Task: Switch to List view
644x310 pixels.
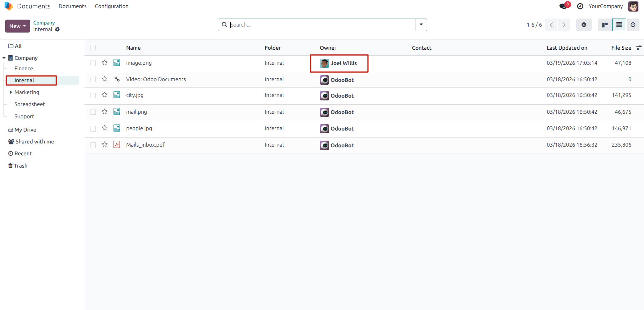Action: coord(619,25)
